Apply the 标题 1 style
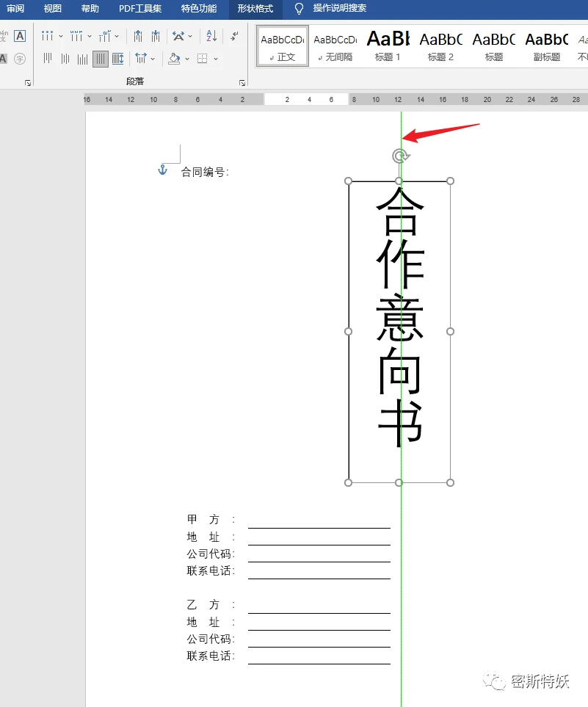Screen dimensions: 588x707 click(387, 46)
